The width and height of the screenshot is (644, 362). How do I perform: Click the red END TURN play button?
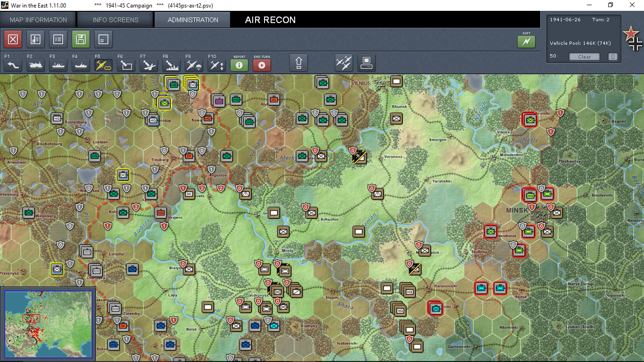[x=262, y=65]
